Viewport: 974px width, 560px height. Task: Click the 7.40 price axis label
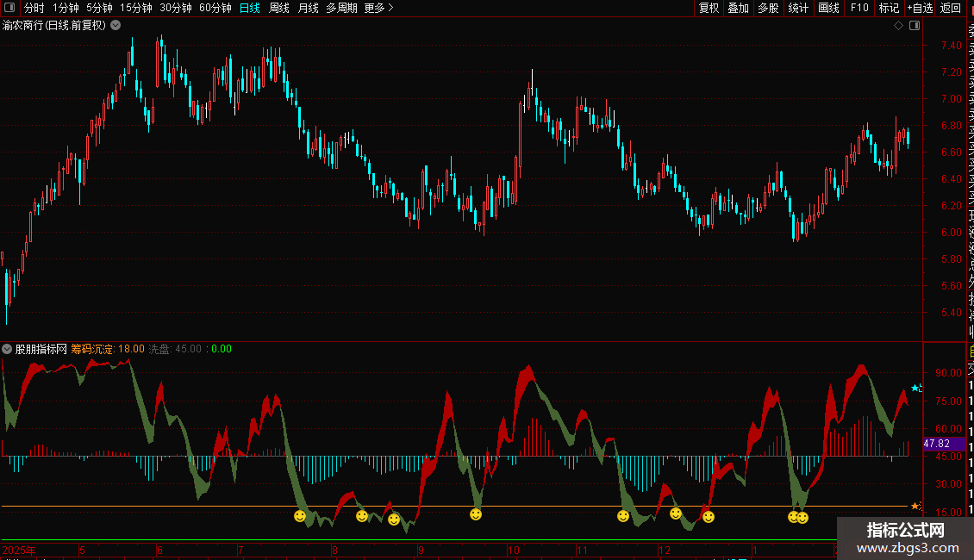click(x=951, y=46)
